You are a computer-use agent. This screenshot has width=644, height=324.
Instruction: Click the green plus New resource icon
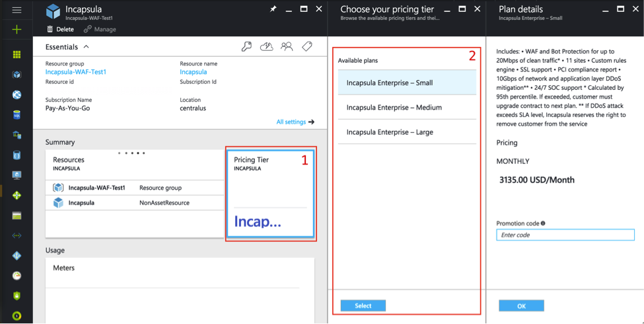click(17, 30)
